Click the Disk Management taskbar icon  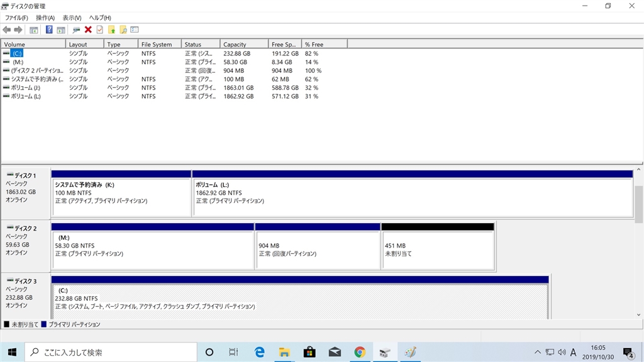click(385, 352)
